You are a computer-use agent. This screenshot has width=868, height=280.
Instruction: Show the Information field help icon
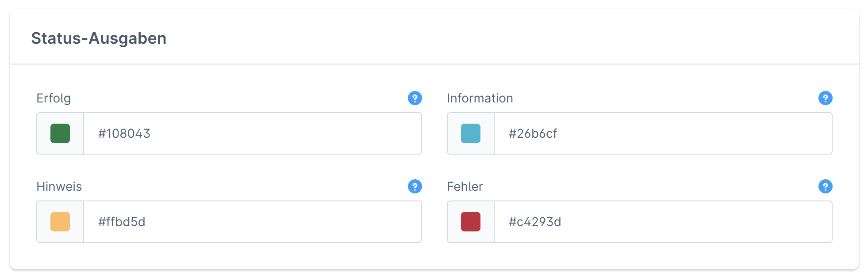click(825, 98)
